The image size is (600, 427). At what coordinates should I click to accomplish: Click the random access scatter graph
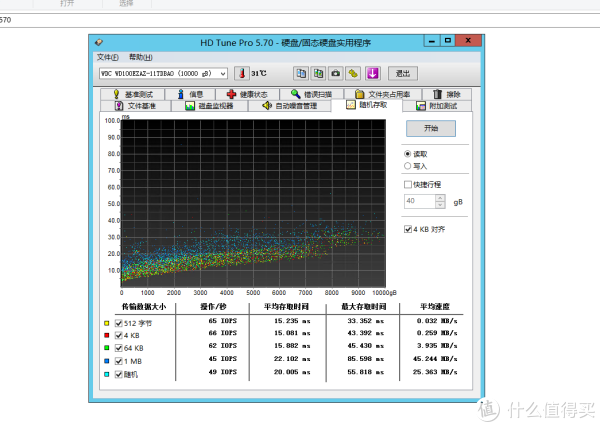point(253,203)
